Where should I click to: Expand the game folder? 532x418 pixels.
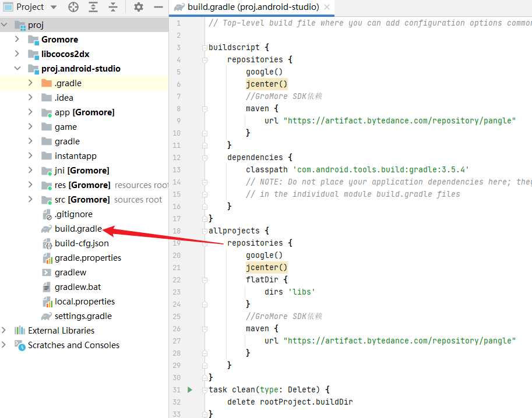click(30, 127)
